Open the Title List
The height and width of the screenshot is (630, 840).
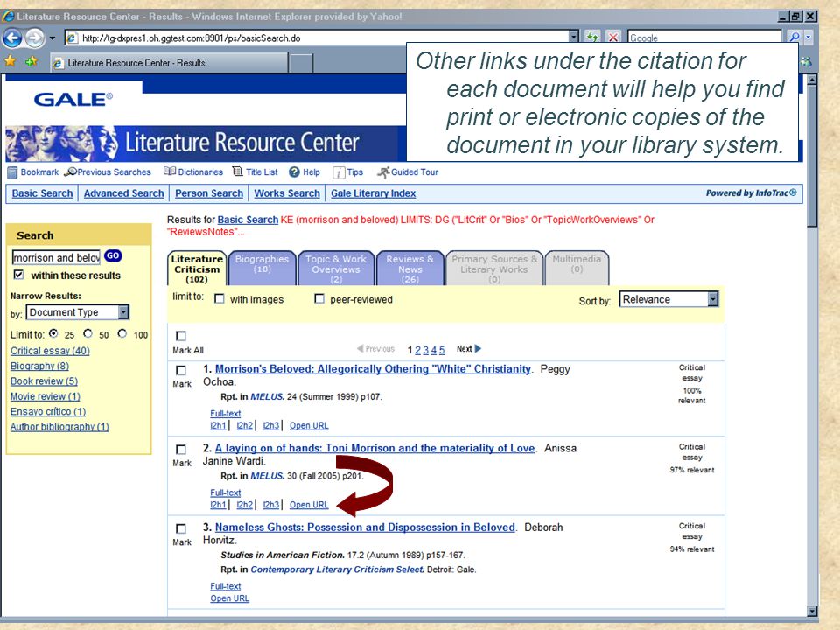[x=255, y=172]
